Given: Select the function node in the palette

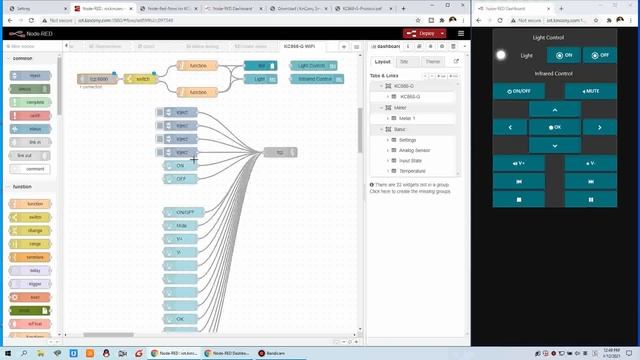Looking at the screenshot, I should coord(30,204).
